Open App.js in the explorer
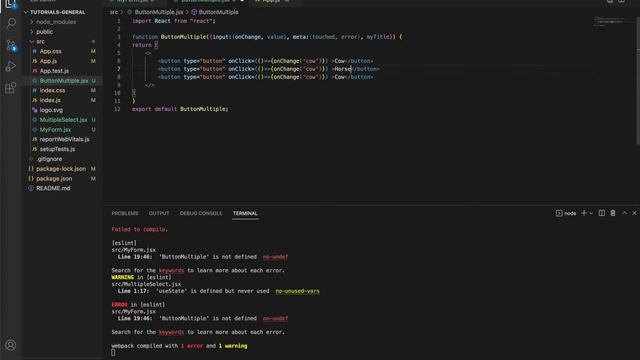Viewport: 640px width, 360px height. pyautogui.click(x=48, y=61)
